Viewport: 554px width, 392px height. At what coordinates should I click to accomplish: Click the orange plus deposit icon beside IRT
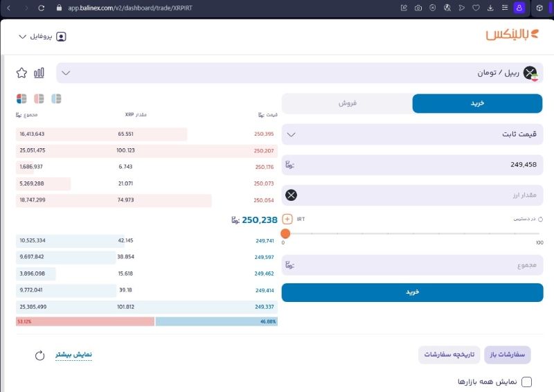coord(287,219)
